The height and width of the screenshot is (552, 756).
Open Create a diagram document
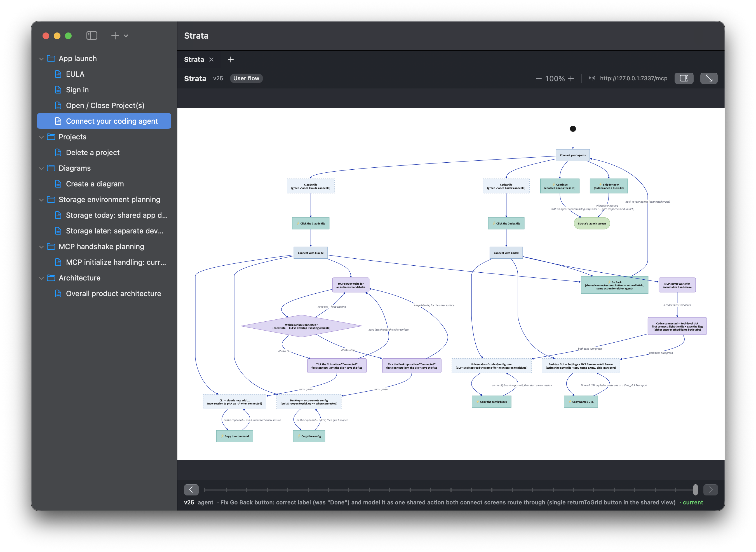[x=104, y=184]
